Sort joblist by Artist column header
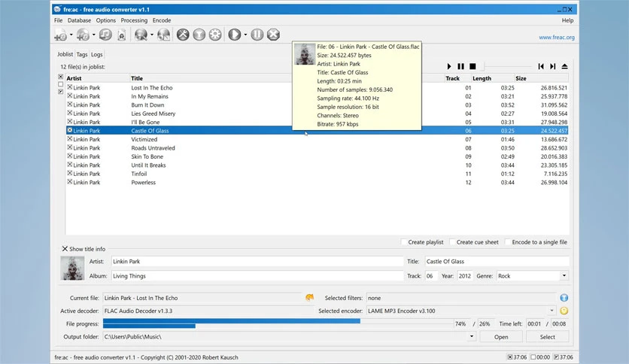Screen dimensions: 629x364 98,78
